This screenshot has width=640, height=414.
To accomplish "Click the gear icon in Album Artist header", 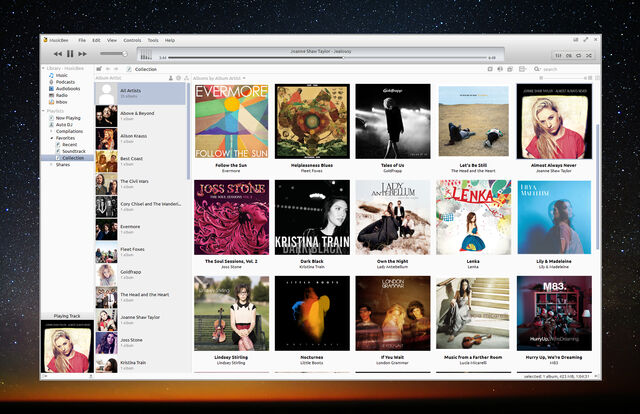I will pyautogui.click(x=179, y=78).
